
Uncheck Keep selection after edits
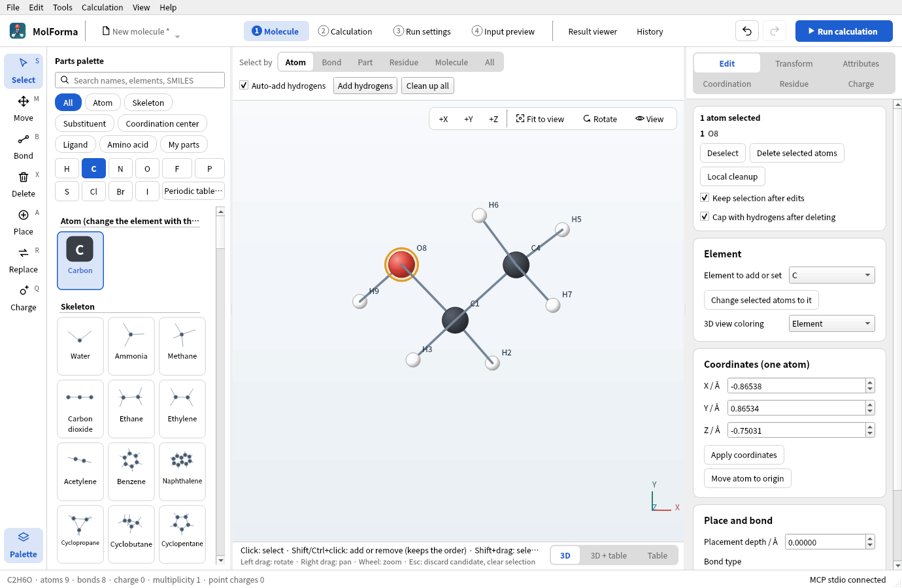705,198
